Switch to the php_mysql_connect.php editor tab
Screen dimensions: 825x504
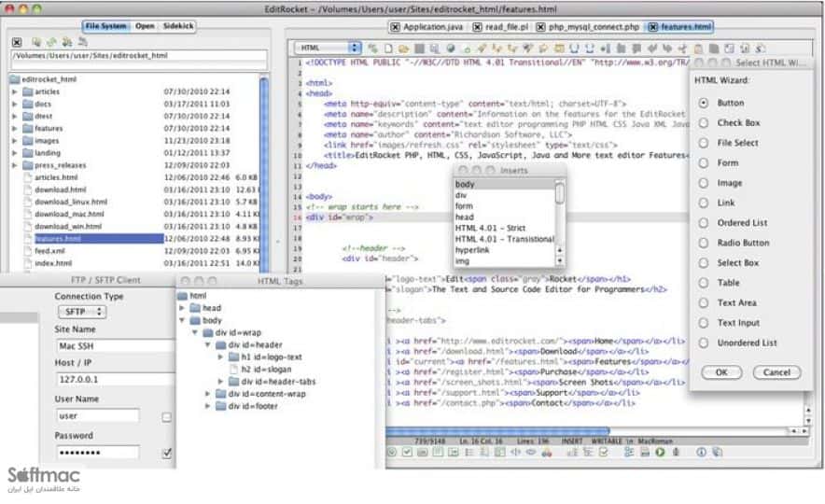point(593,27)
